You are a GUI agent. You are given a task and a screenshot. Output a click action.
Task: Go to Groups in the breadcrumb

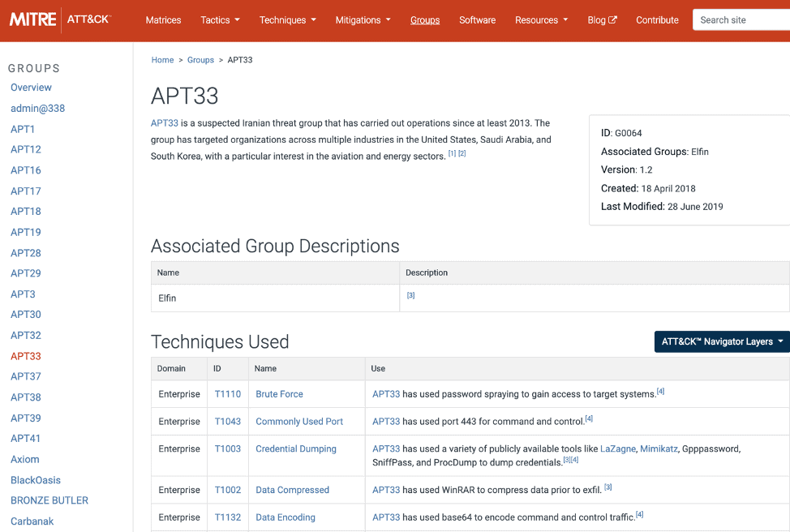[200, 60]
